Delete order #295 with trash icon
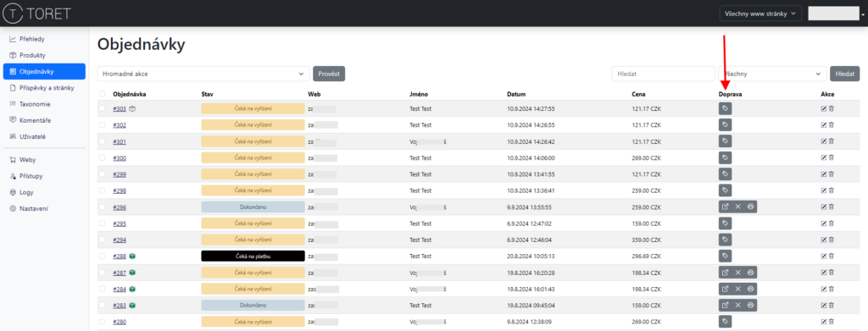This screenshot has width=868, height=331. [832, 223]
